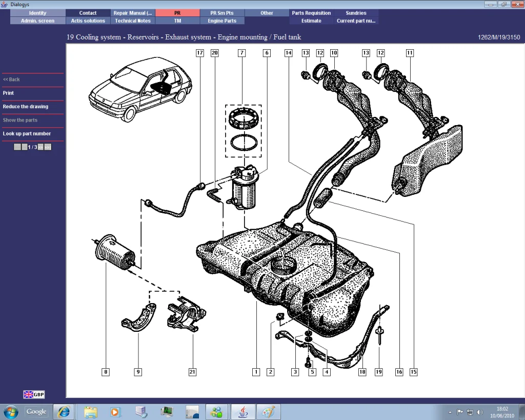
Task: Select part callout 20
Action: pos(215,53)
